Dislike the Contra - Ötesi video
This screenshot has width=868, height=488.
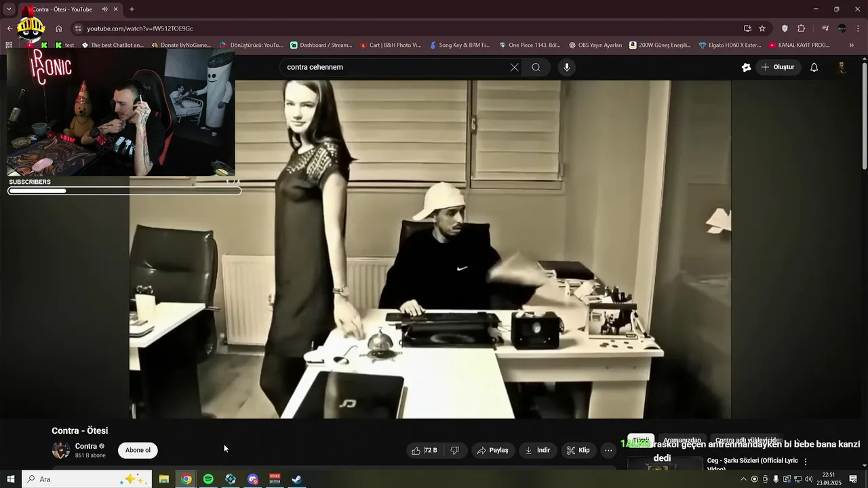click(455, 450)
